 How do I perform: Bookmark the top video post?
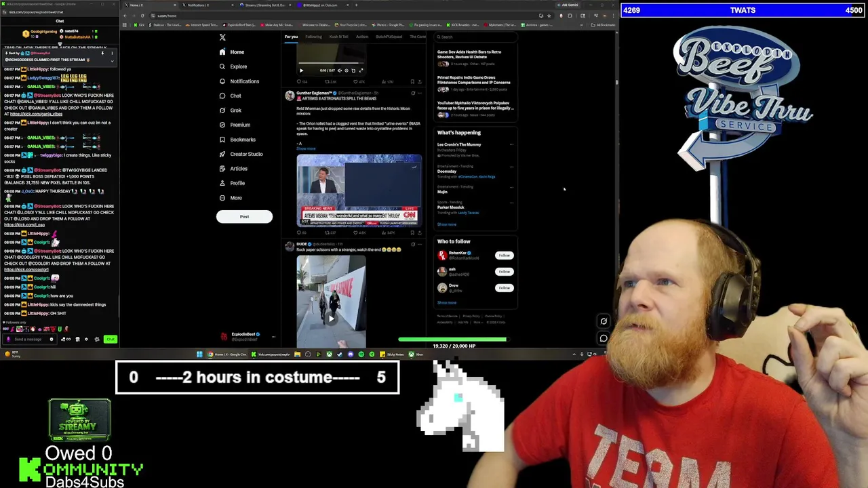pos(413,82)
